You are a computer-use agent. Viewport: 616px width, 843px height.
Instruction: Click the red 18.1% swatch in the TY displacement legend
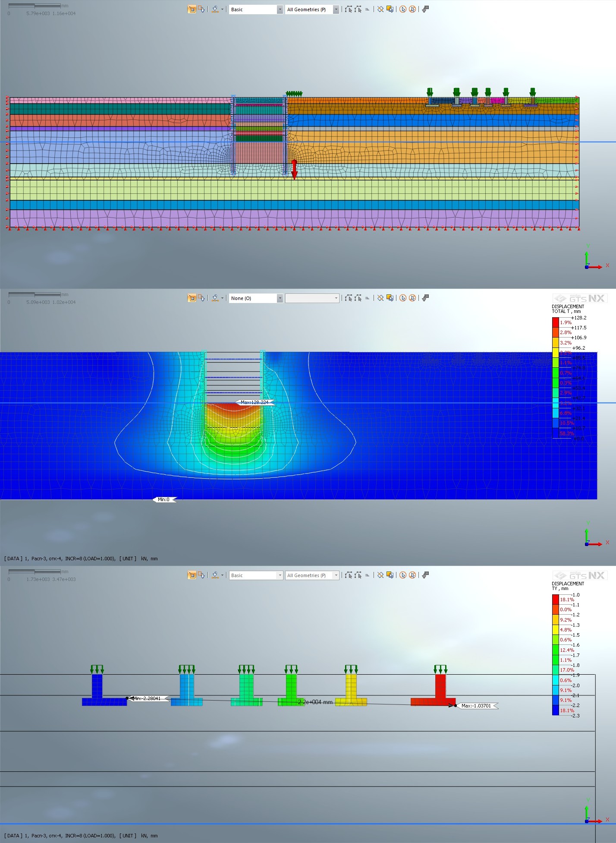point(555,600)
